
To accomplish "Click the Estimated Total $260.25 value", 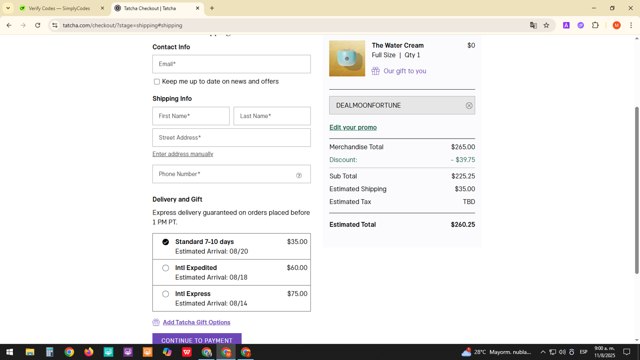I will tap(463, 224).
